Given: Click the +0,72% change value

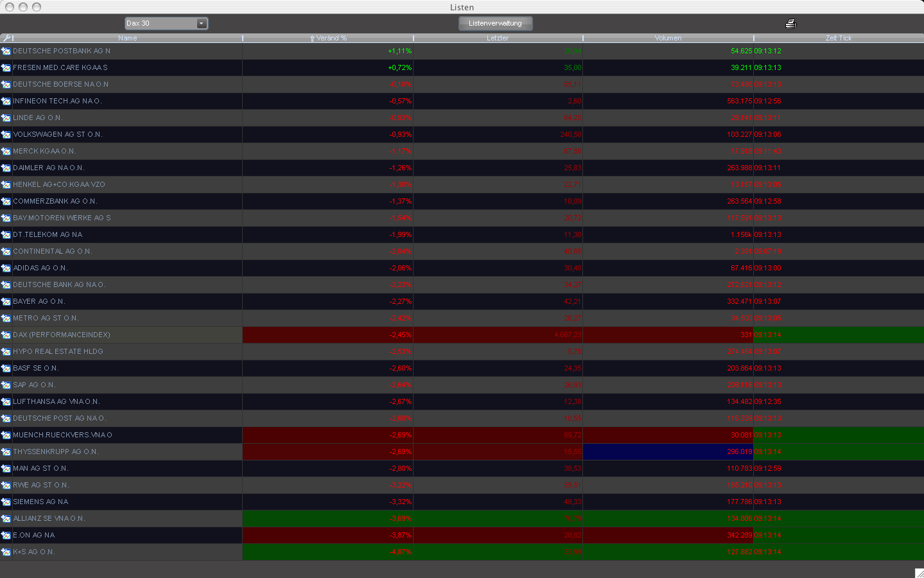Looking at the screenshot, I should tap(400, 67).
